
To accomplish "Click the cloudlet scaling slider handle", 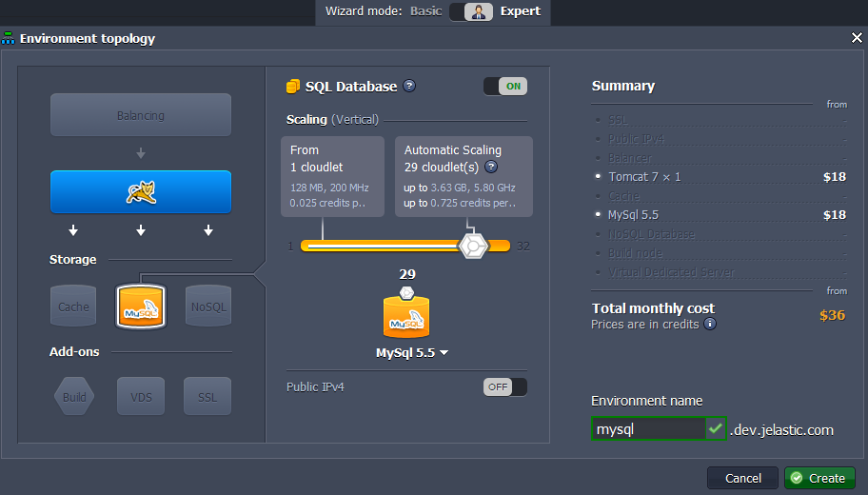I will (x=472, y=246).
